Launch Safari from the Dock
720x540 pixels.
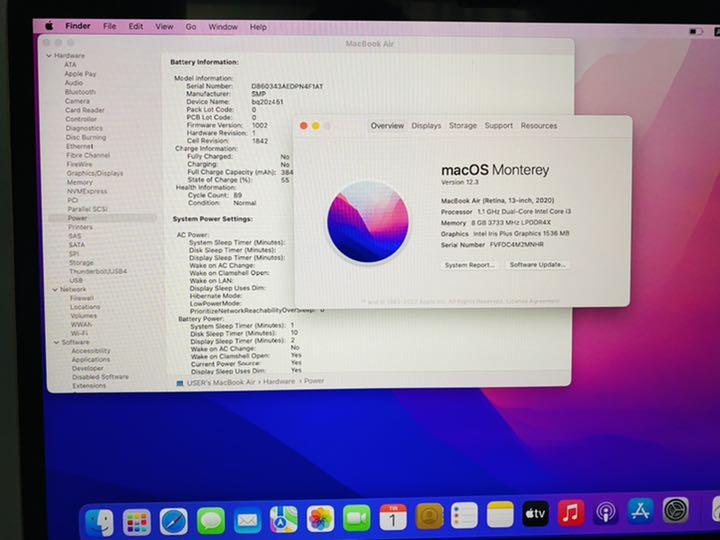tap(174, 522)
